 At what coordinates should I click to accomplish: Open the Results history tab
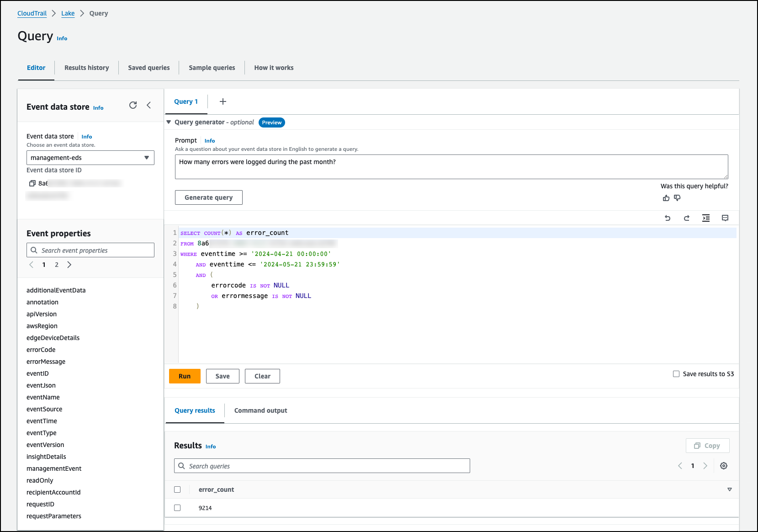[86, 67]
